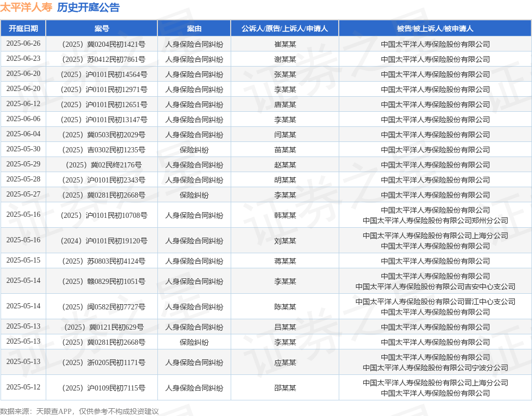Click plaintiff name 崔某某
The width and height of the screenshot is (532, 416).
click(285, 44)
